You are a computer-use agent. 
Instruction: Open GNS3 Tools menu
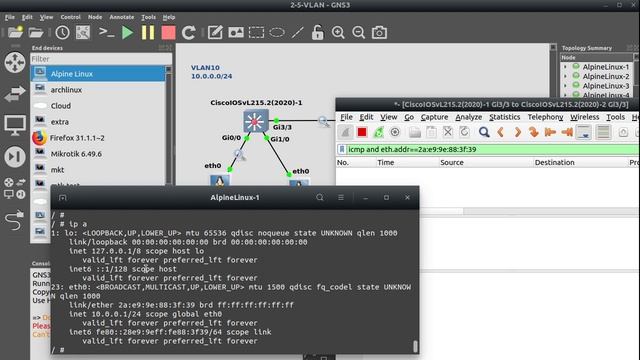pos(148,17)
